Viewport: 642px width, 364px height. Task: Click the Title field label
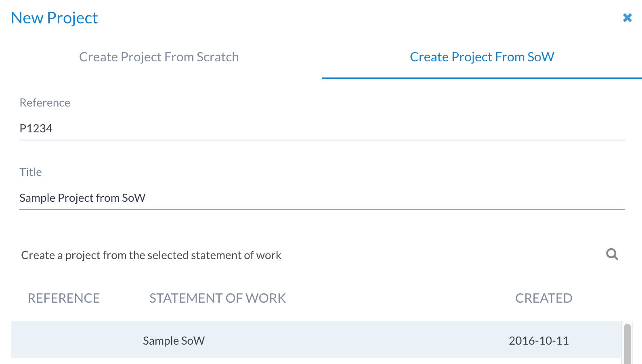31,172
